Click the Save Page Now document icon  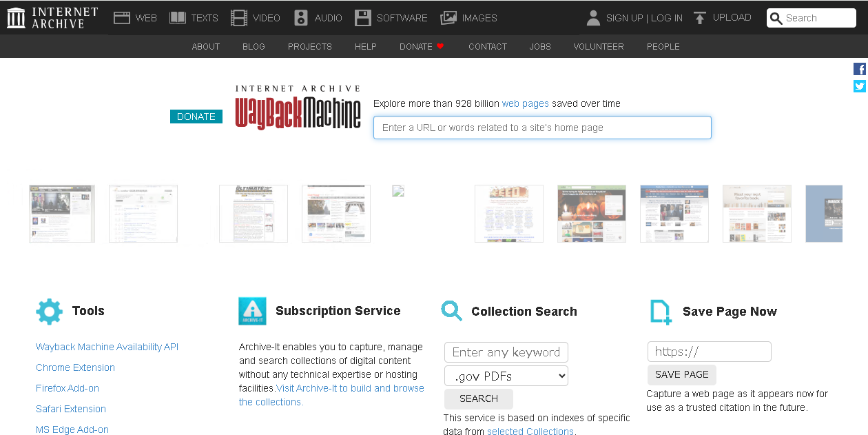661,312
